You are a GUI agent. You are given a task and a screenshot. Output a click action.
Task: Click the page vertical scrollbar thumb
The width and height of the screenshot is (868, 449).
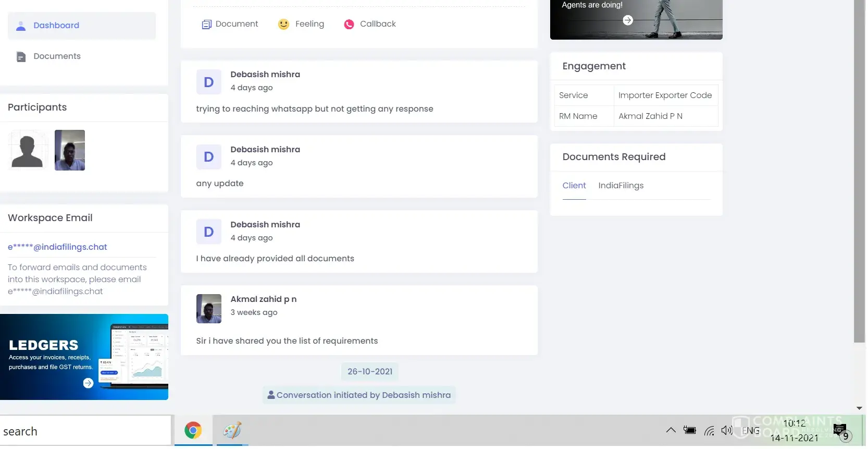(x=859, y=171)
